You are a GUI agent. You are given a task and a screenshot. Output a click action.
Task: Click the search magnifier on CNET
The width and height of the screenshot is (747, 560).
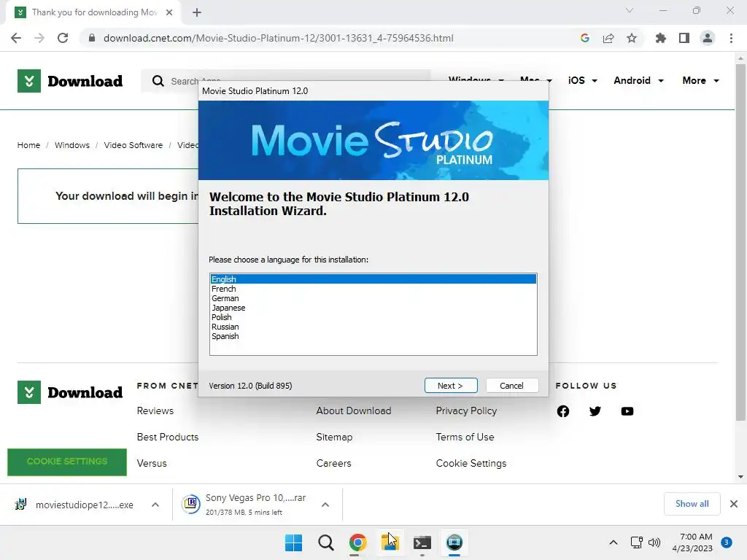(158, 81)
